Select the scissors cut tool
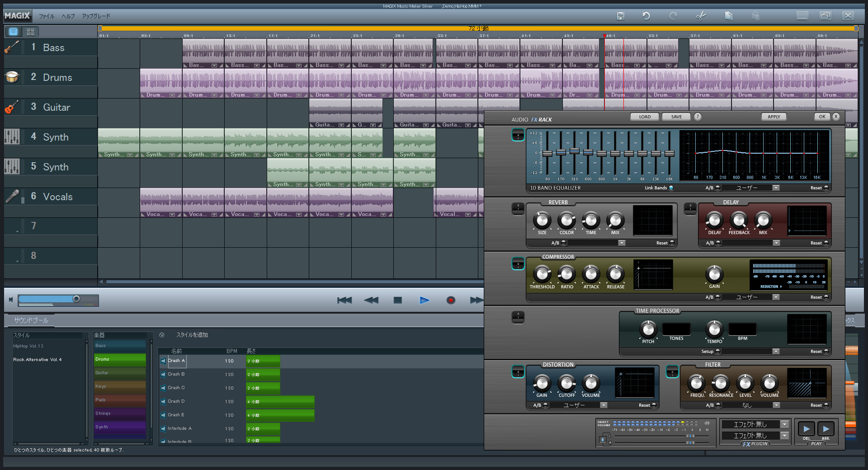Screen dimensions: 868x470 click(x=701, y=16)
